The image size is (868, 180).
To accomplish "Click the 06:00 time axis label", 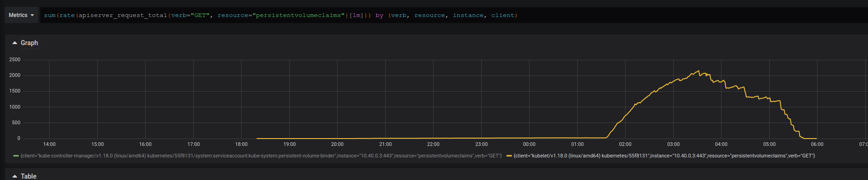I will click(x=817, y=144).
